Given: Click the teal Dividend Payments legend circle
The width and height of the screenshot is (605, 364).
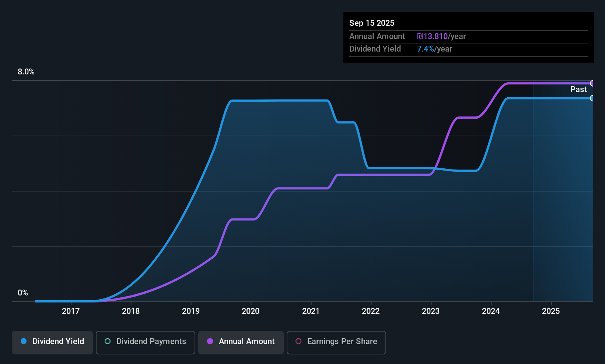Looking at the screenshot, I should tap(108, 342).
